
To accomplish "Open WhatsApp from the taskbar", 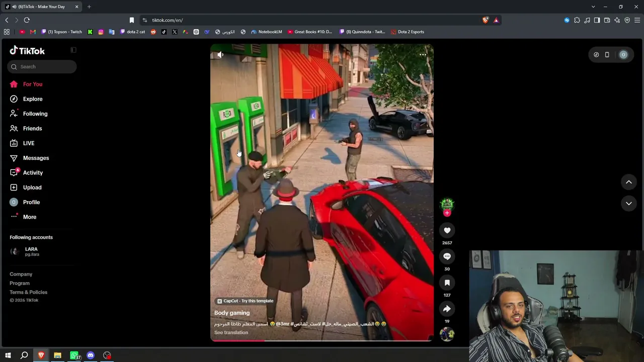I will [x=74, y=355].
